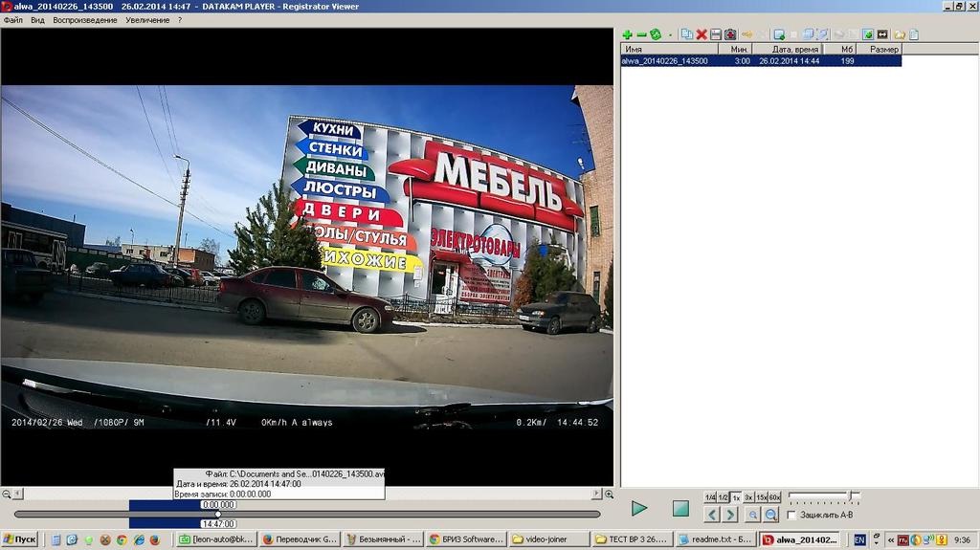This screenshot has width=980, height=550.
Task: Switch playback speed to 60x
Action: click(774, 497)
